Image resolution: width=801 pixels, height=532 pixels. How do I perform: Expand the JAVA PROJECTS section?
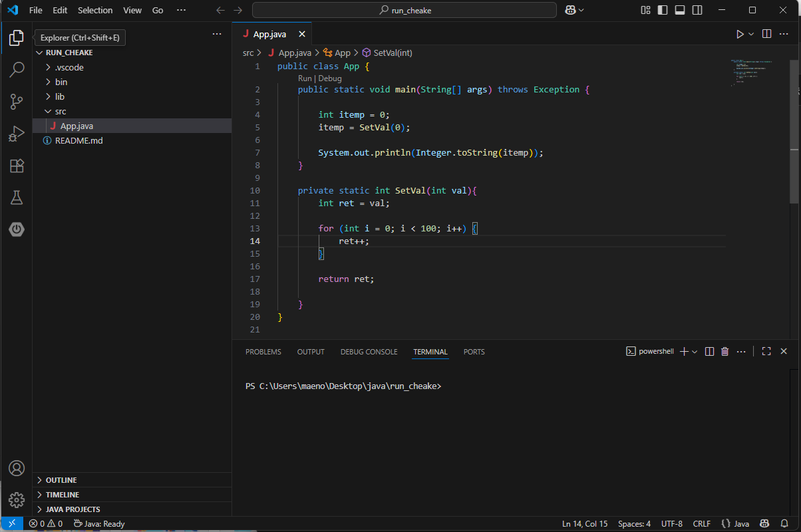tap(132, 509)
